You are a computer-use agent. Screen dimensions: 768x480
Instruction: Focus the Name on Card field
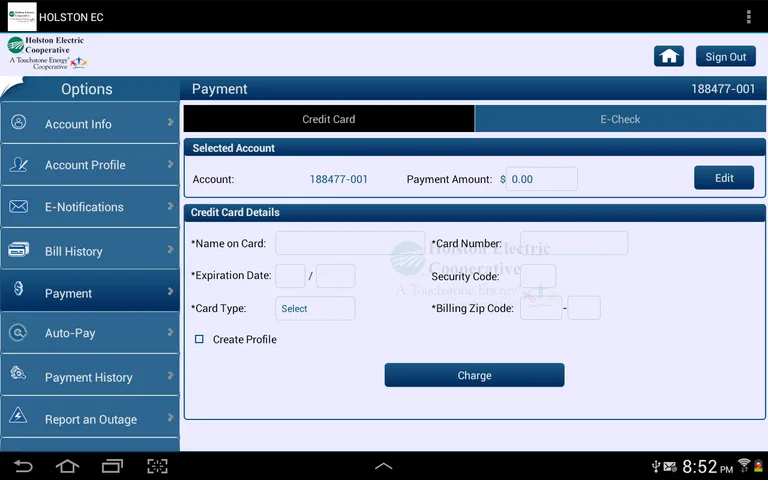(x=350, y=243)
